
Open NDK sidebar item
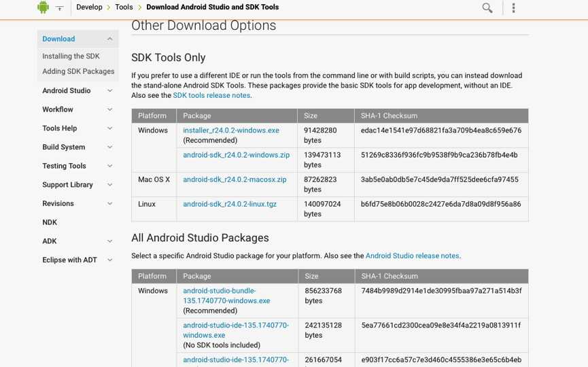(50, 222)
